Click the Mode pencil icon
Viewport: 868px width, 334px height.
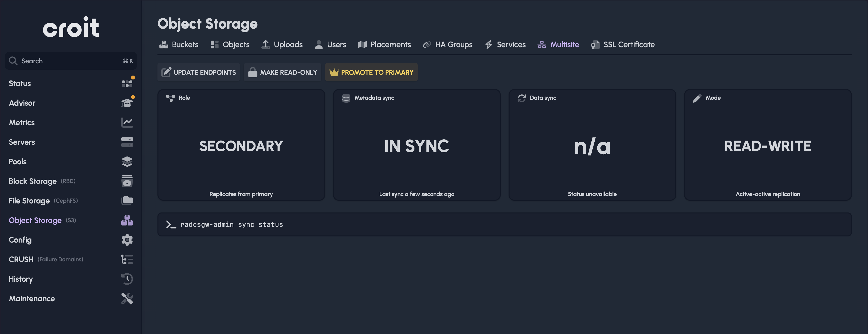coord(697,98)
